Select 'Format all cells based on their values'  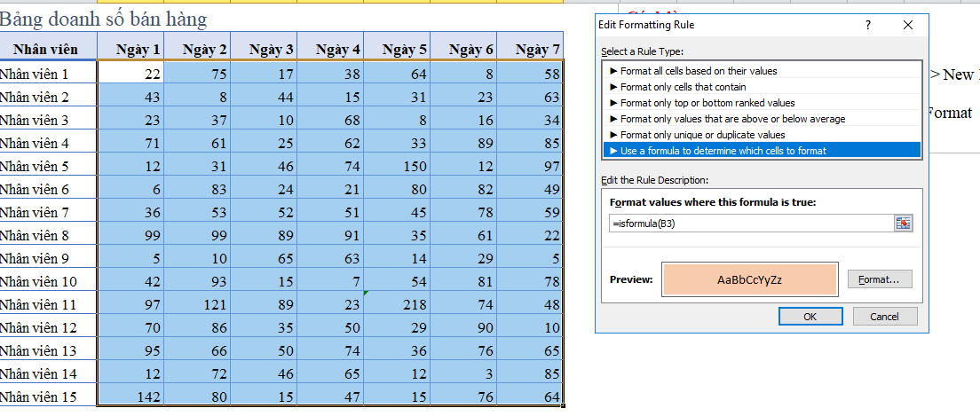(x=762, y=71)
